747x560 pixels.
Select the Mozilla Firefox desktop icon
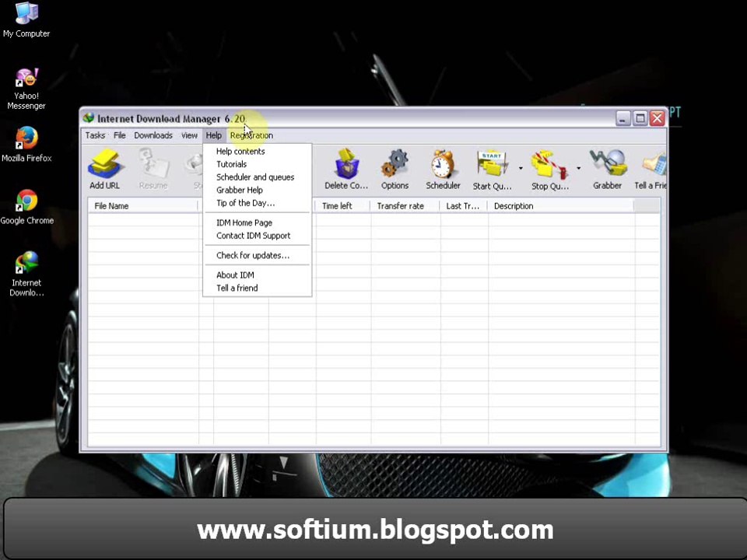point(26,145)
